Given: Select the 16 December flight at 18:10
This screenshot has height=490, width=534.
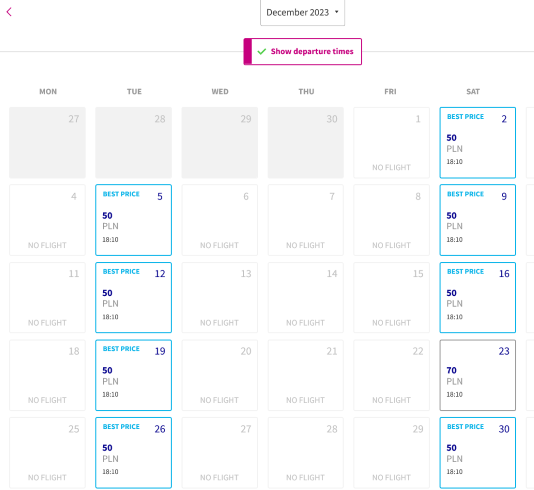Looking at the screenshot, I should click(477, 297).
